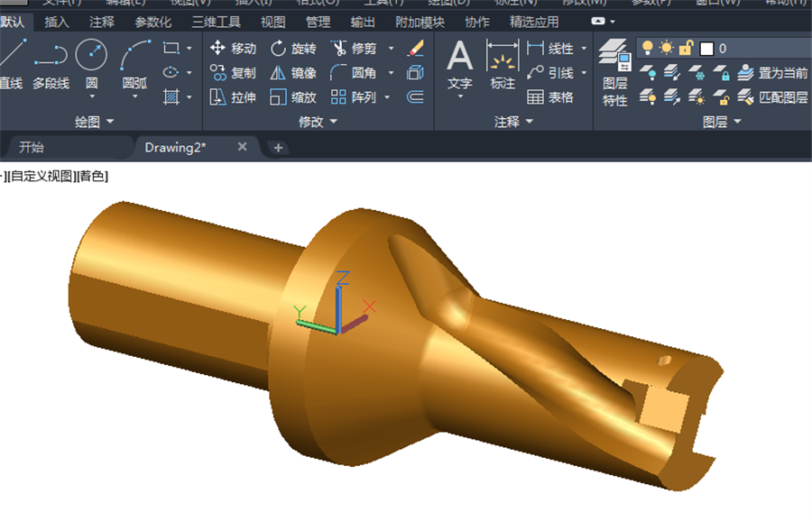Select the Stretch (拉伸) tool
Screen dimensions: 812x521
(233, 96)
